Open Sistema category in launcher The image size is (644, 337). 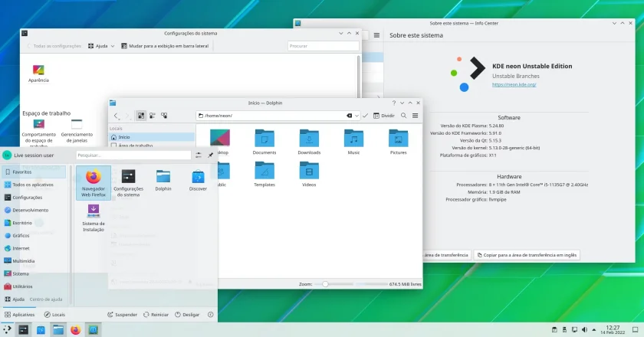(x=34, y=273)
